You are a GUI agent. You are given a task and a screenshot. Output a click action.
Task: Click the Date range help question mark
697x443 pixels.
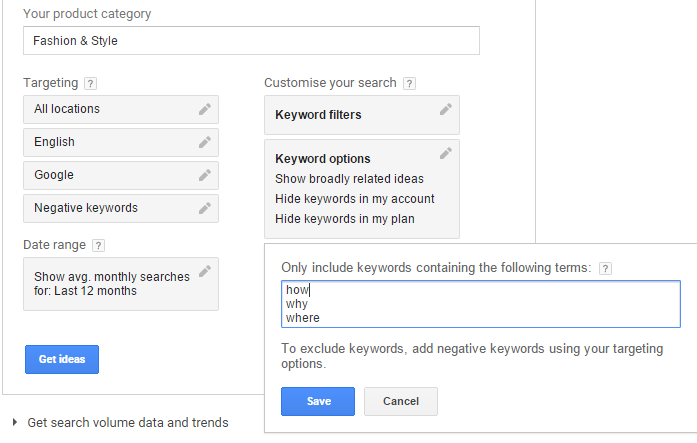click(x=98, y=245)
